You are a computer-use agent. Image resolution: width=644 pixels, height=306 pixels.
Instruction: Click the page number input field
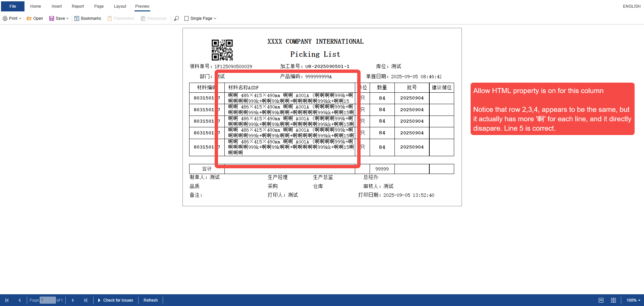48,300
